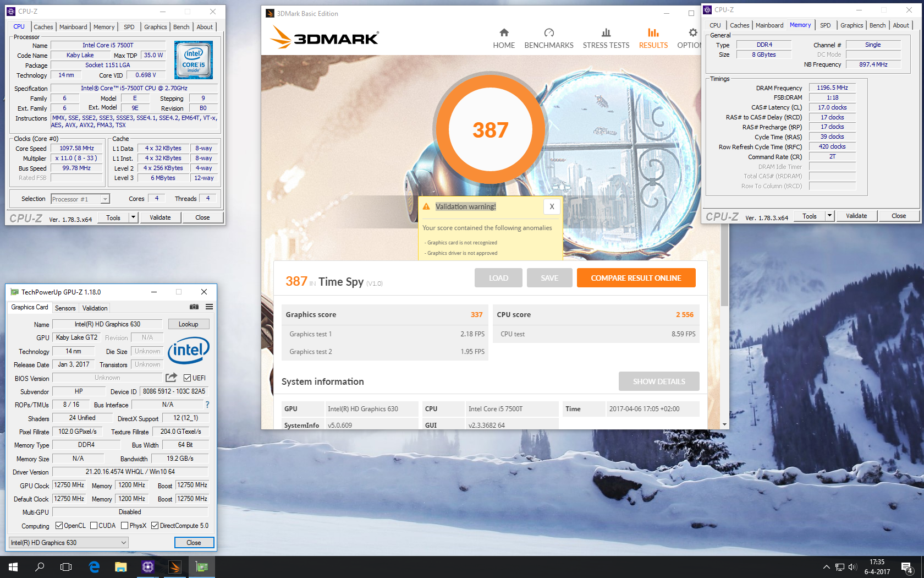Open Task View on taskbar
924x578 pixels.
tap(66, 567)
